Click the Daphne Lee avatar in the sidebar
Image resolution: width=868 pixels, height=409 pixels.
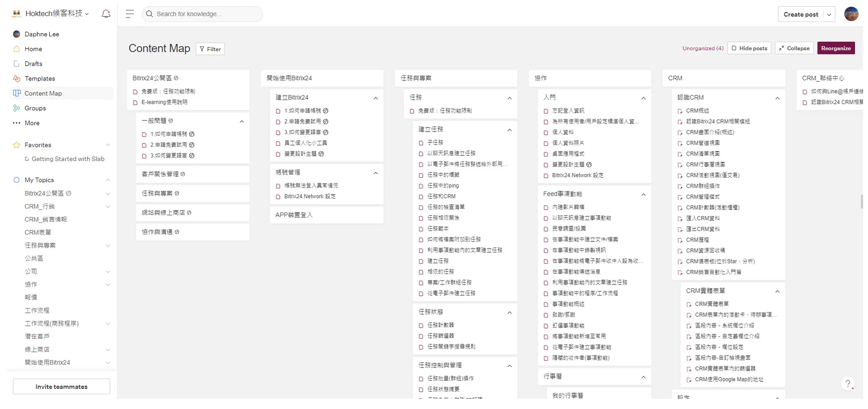coord(17,34)
